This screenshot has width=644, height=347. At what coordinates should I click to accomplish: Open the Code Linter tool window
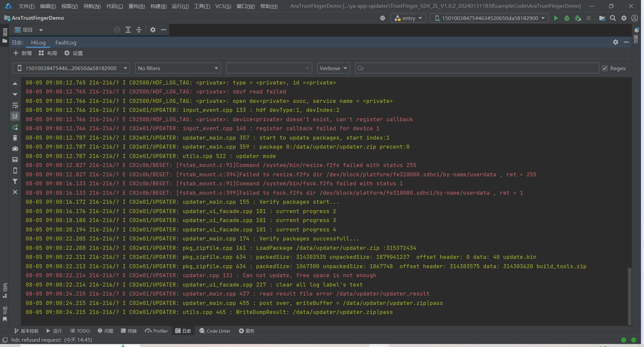click(215, 331)
